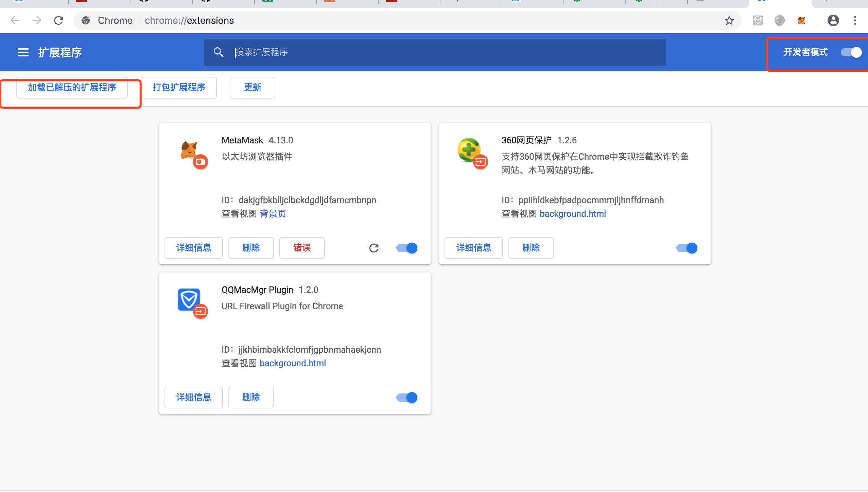The width and height of the screenshot is (868, 492).
Task: Open the hamburger menu beside 扩展程序
Action: pyautogui.click(x=22, y=52)
